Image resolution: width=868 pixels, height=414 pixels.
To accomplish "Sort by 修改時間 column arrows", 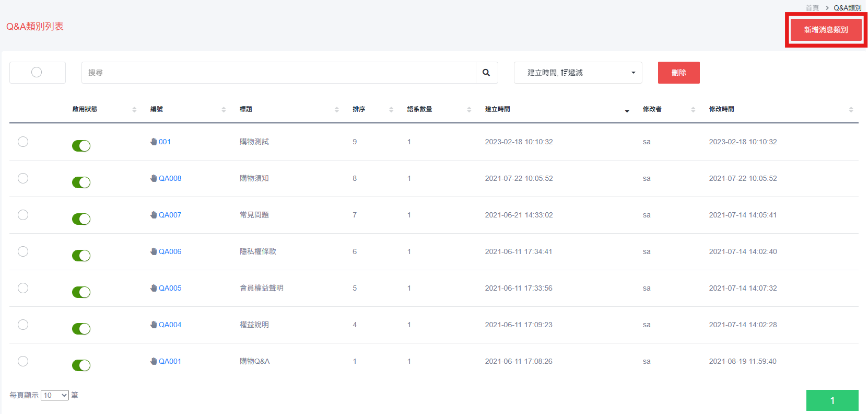I will [851, 109].
